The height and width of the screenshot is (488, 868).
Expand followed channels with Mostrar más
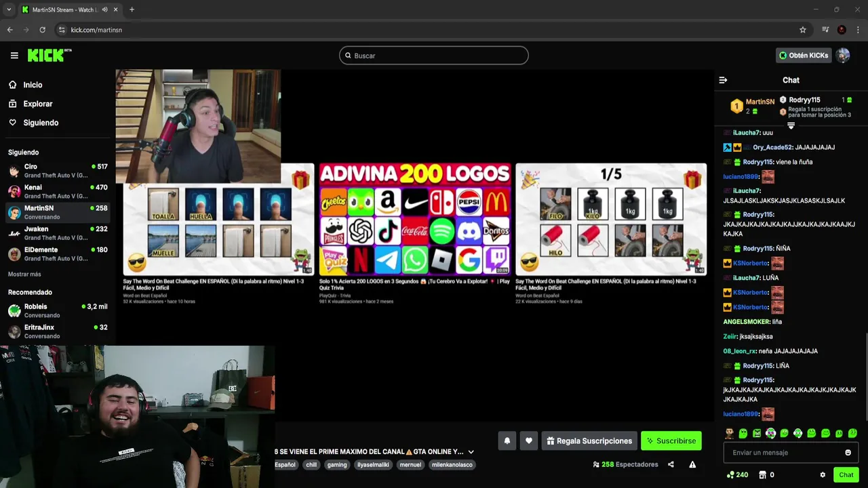(24, 274)
